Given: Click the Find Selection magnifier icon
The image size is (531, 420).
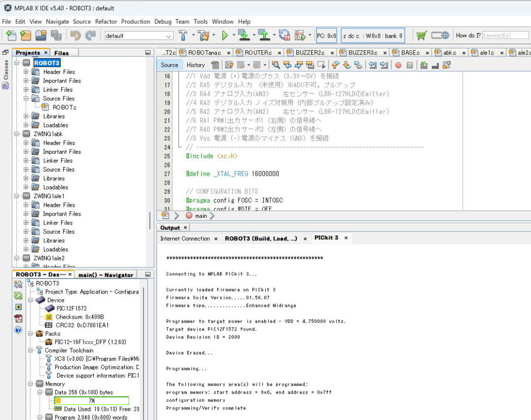Looking at the screenshot, I should click(x=276, y=65).
